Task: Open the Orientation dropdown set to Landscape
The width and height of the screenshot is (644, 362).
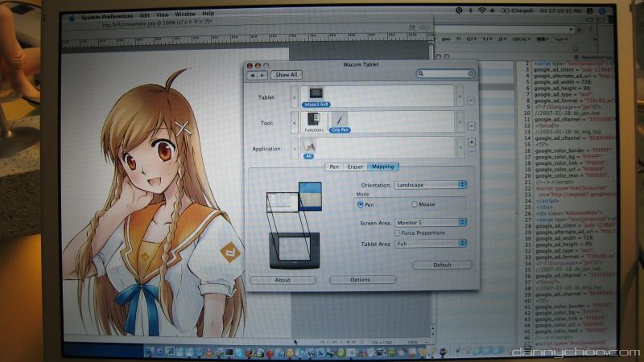Action: (431, 185)
